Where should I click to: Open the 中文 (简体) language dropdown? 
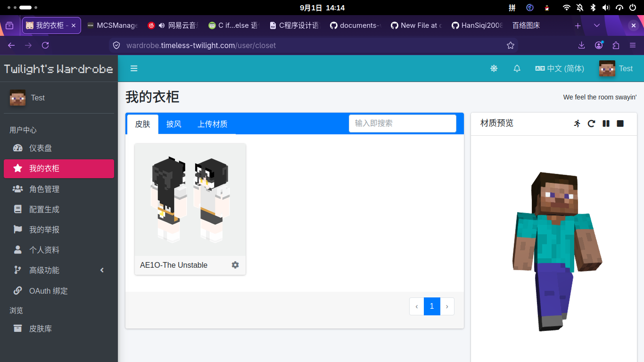[x=560, y=68]
